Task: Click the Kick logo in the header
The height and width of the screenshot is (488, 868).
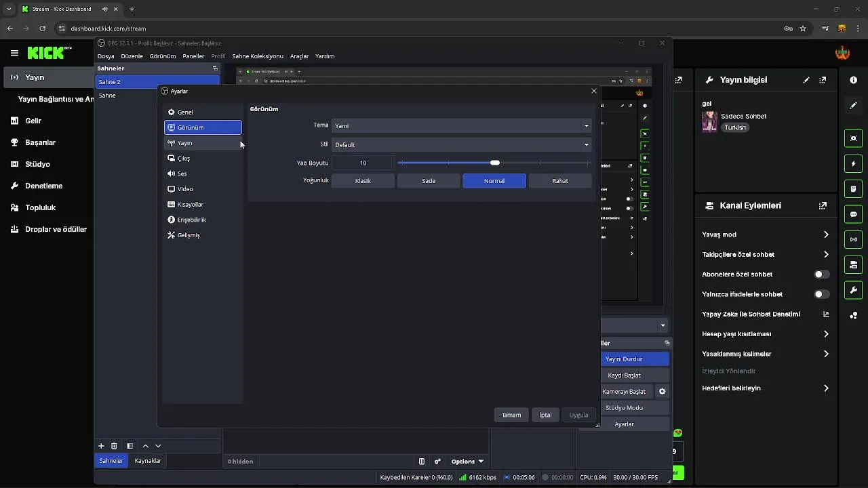Action: pos(50,53)
